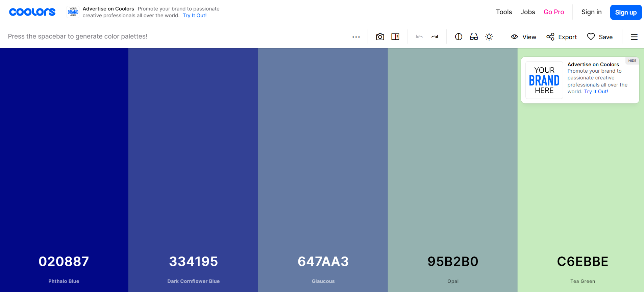Click the small Your Brand Here banner image
Image resolution: width=644 pixels, height=292 pixels.
tap(73, 12)
